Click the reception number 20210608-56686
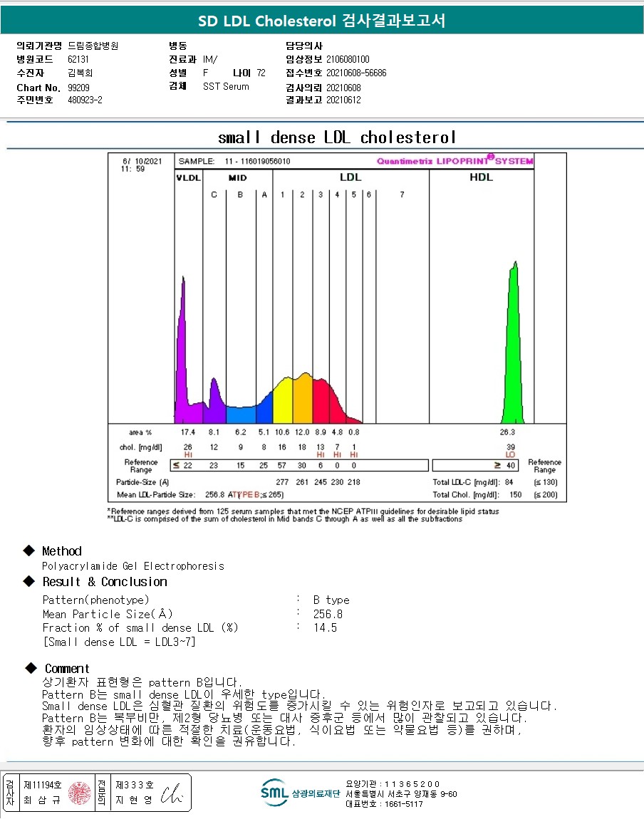Viewport: 644px width, 819px height. coord(356,73)
